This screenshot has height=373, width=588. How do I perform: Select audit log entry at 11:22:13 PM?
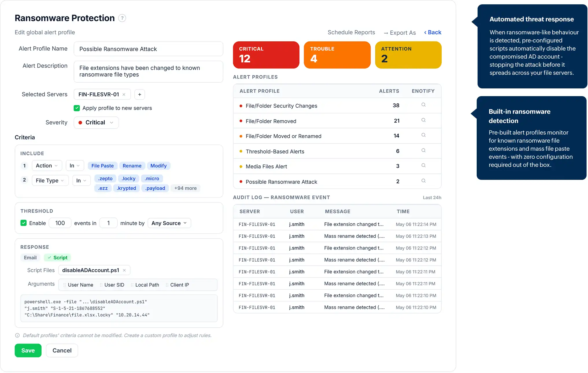[x=337, y=236]
